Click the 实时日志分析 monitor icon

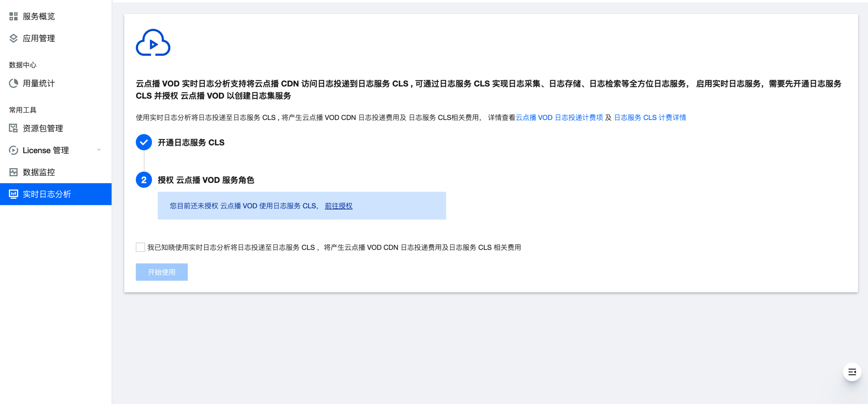13,194
